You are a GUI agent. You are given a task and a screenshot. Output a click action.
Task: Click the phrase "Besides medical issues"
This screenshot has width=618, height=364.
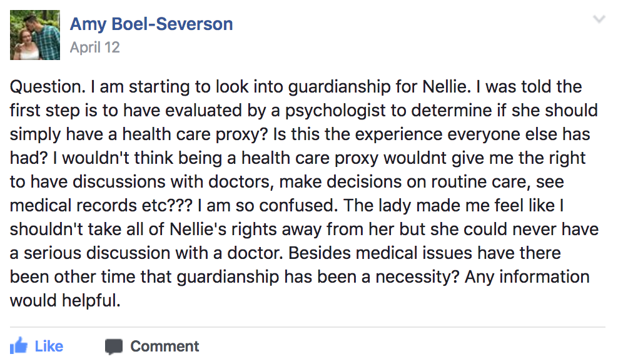click(x=380, y=253)
